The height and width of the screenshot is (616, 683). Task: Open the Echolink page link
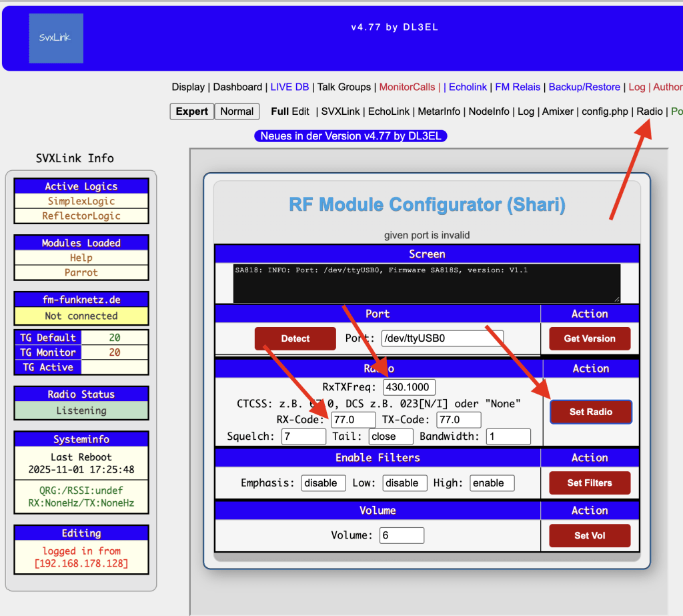pos(468,87)
